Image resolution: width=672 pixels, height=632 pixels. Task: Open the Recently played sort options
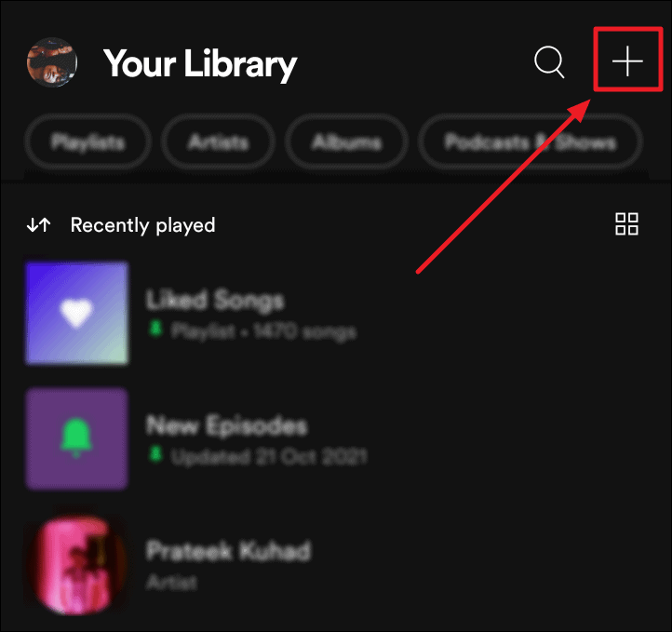[142, 225]
